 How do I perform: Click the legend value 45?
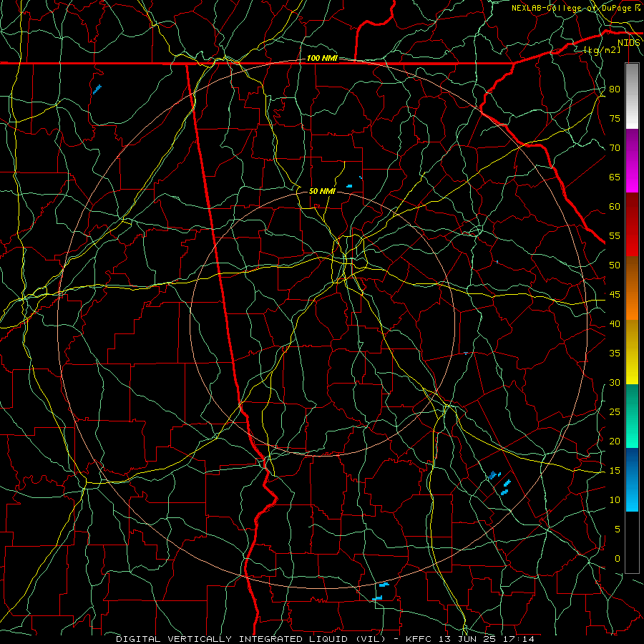click(x=615, y=295)
